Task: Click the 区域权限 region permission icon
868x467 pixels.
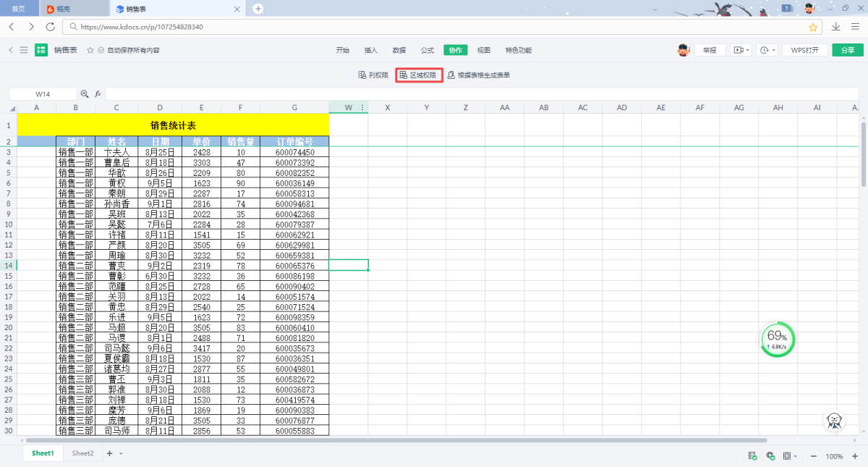Action: click(x=404, y=75)
